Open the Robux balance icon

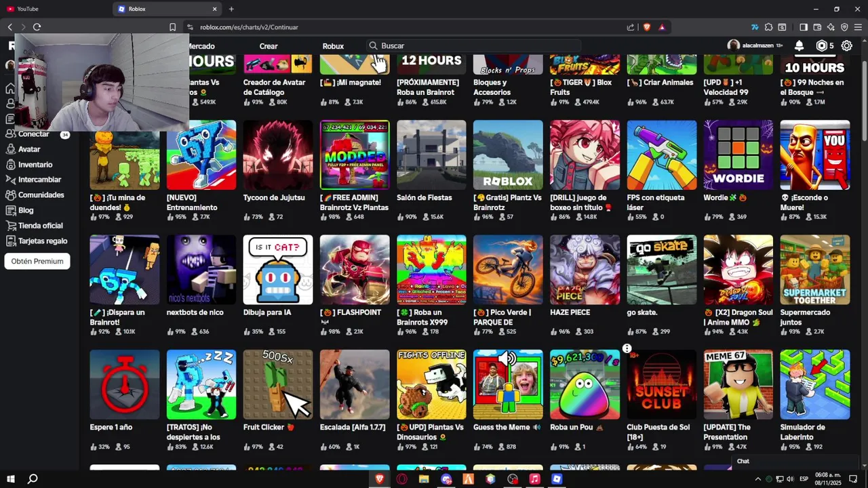pos(822,45)
